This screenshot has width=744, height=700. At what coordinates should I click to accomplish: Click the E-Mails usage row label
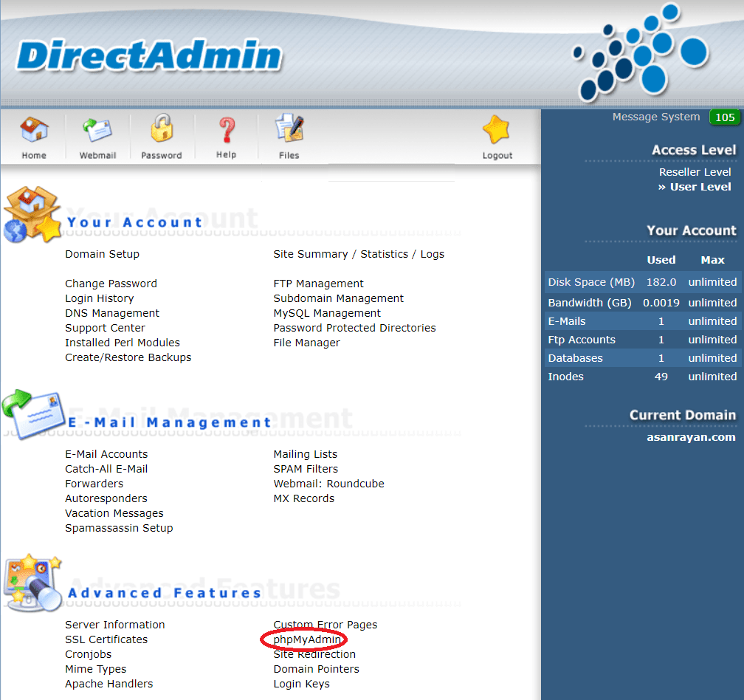pos(567,321)
